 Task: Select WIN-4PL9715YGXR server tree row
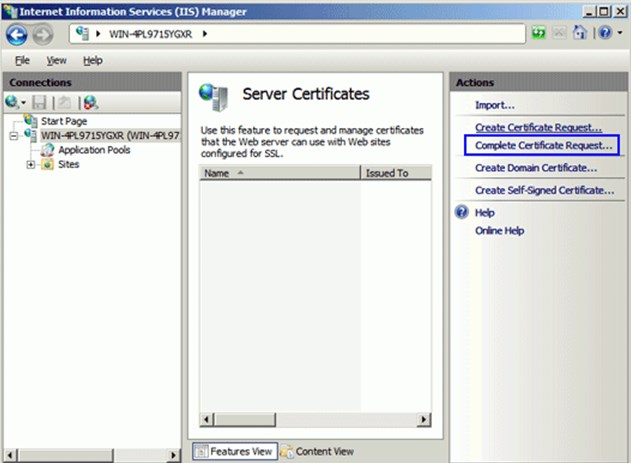110,136
